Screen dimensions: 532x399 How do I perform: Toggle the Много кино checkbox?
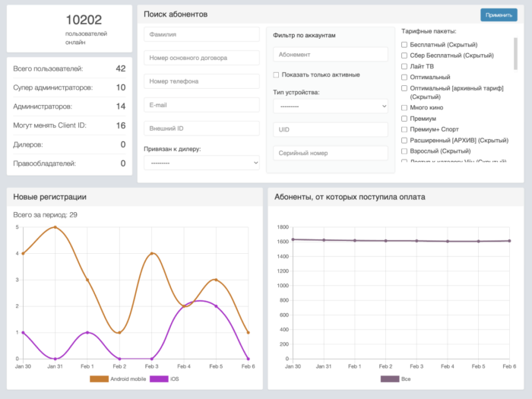[x=404, y=109]
